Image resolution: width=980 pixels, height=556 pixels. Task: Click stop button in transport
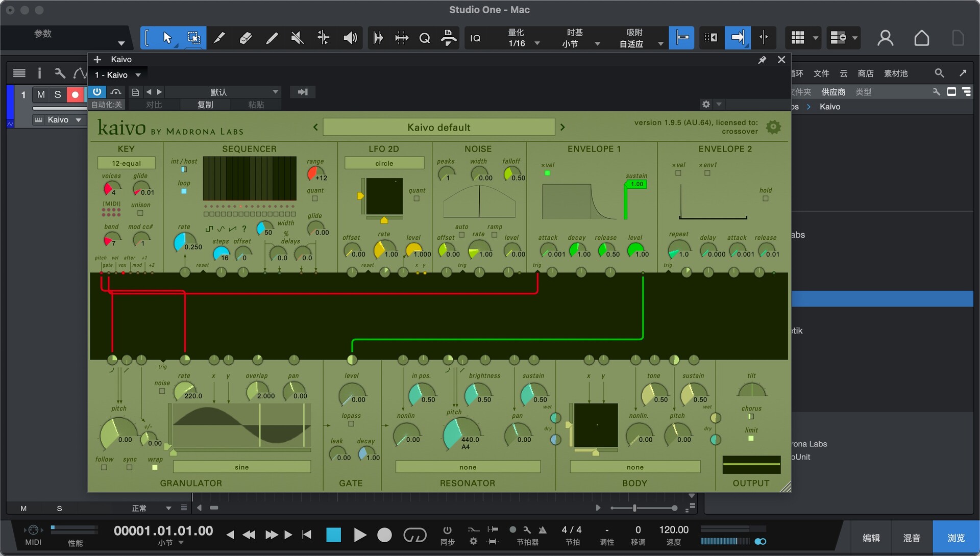(x=333, y=535)
